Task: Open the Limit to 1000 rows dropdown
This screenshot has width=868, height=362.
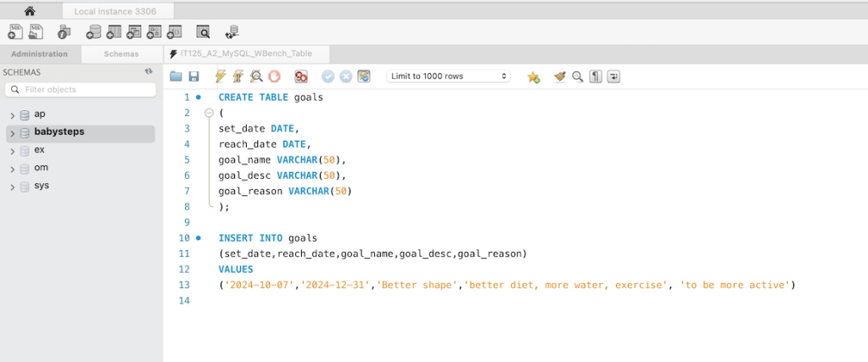Action: click(x=447, y=76)
